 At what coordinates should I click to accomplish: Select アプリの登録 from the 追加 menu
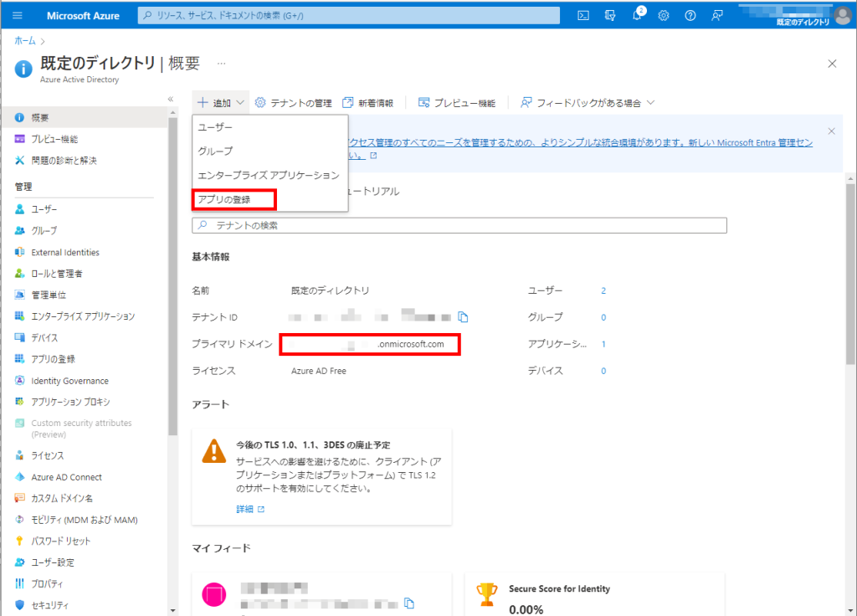tap(270, 199)
